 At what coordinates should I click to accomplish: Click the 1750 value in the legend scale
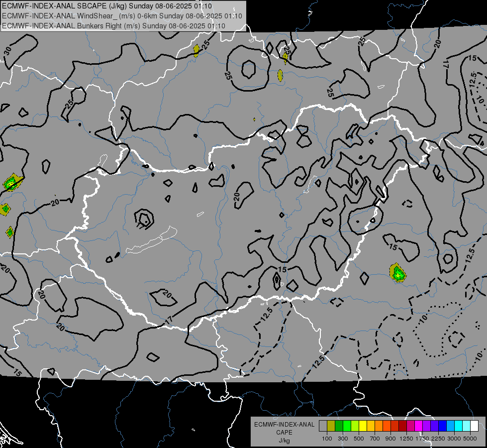point(422,439)
